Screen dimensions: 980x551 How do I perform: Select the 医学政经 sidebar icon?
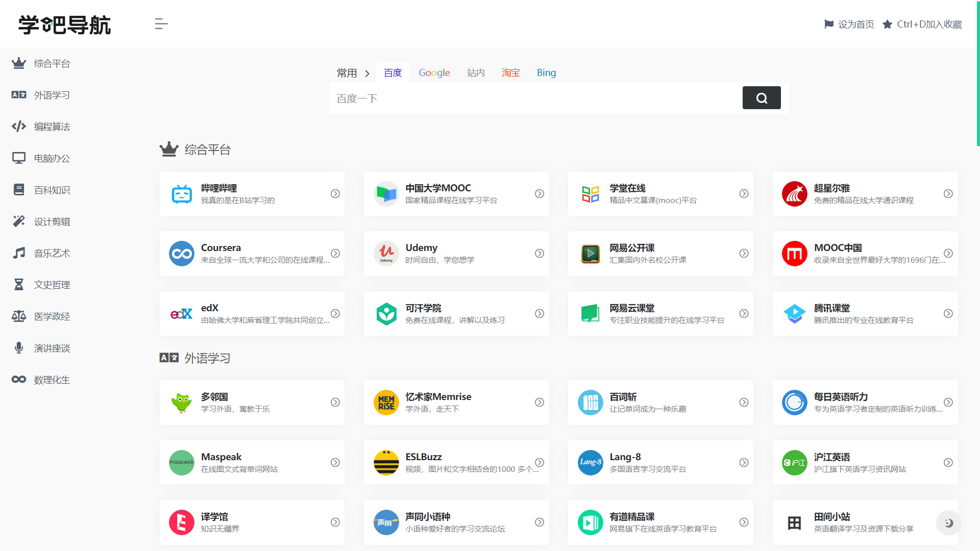19,316
